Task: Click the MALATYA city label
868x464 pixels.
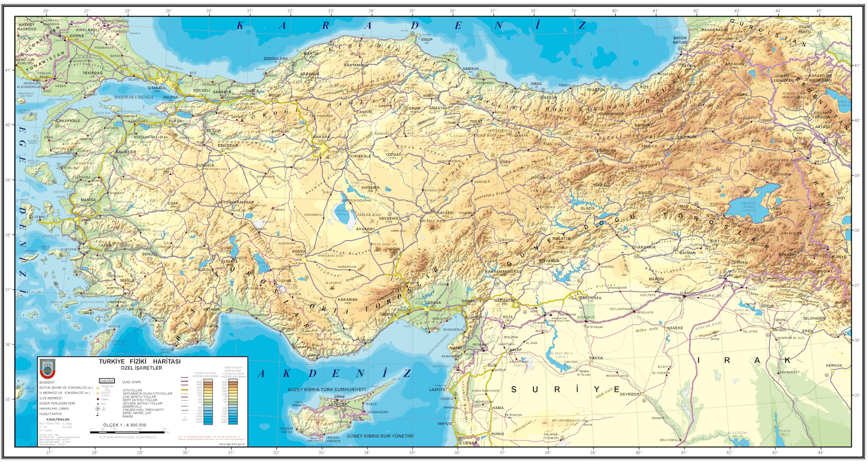Action: (x=562, y=239)
